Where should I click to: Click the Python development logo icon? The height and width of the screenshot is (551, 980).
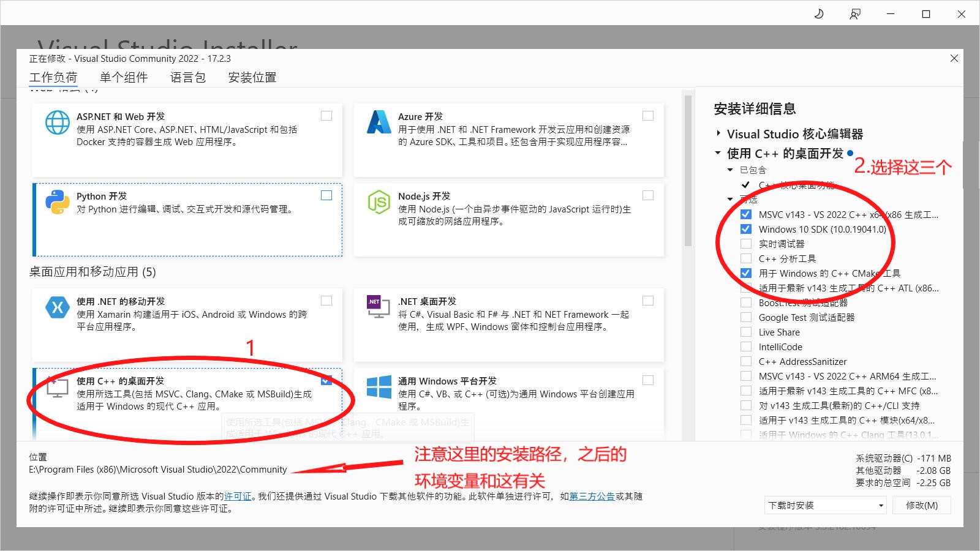pyautogui.click(x=58, y=202)
